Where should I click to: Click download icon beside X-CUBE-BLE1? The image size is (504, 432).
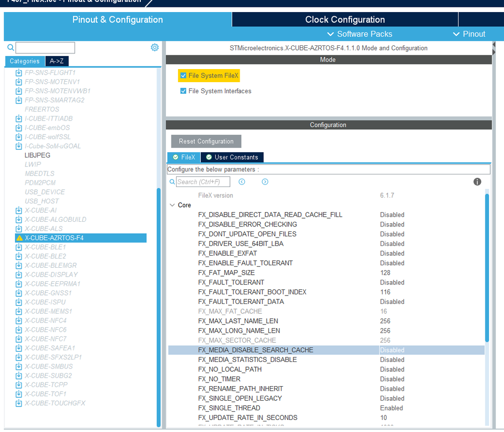click(19, 247)
